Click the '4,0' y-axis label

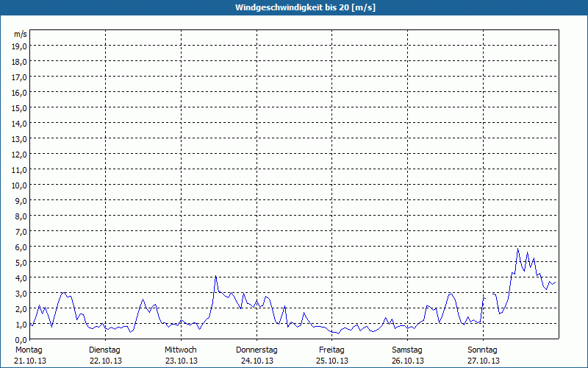(21, 278)
